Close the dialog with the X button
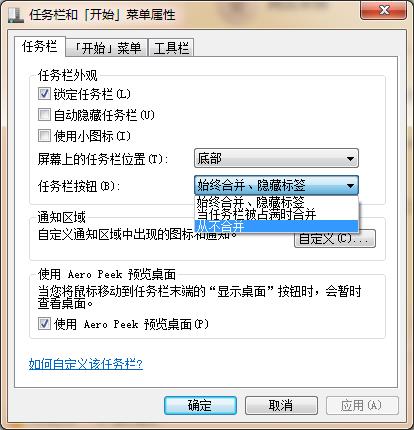This screenshot has height=430, width=414. [384, 10]
